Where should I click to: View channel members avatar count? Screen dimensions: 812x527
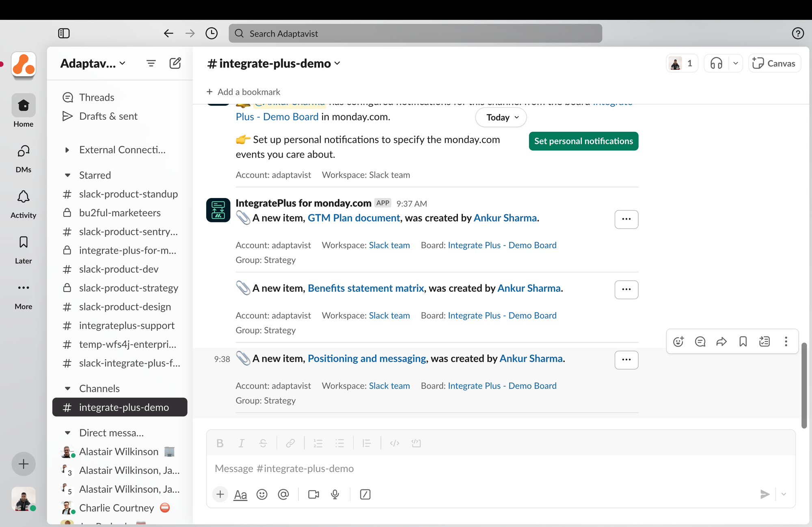point(682,63)
